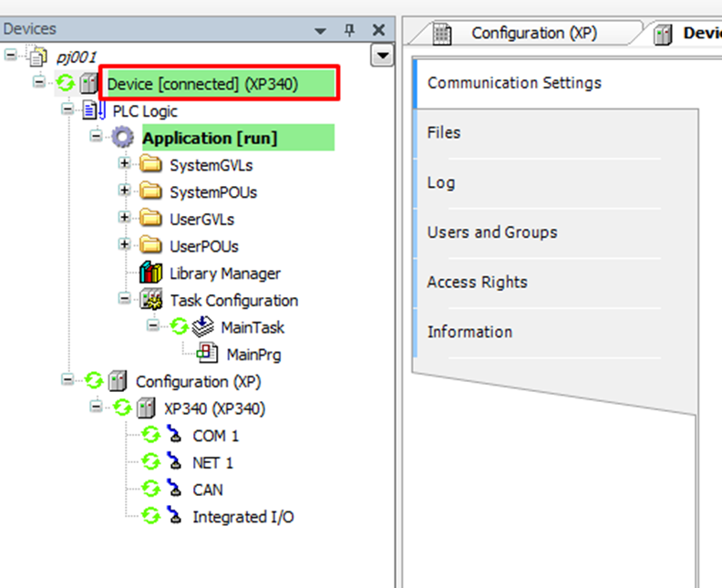Screen dimensions: 722x588
Task: Click the Task Configuration icon
Action: 150,301
